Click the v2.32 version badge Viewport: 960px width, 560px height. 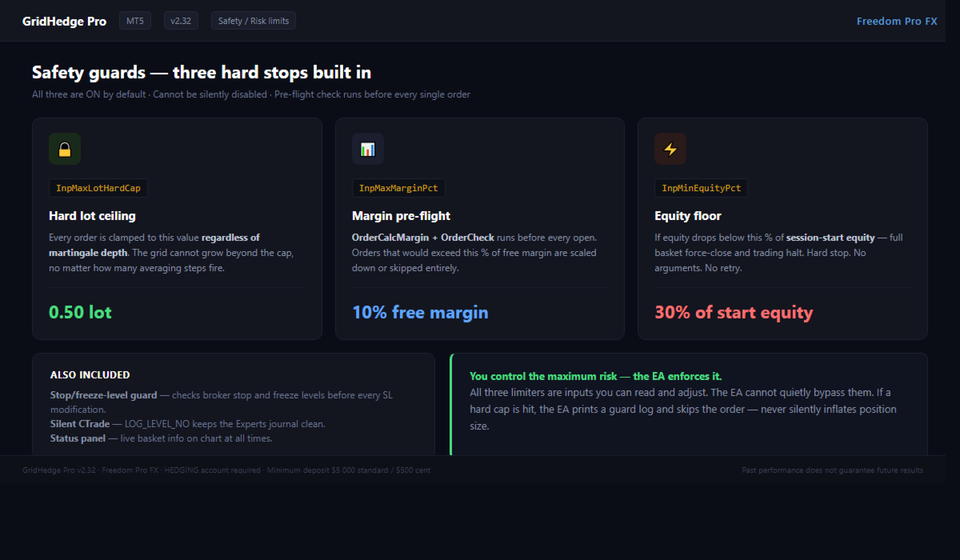[181, 21]
